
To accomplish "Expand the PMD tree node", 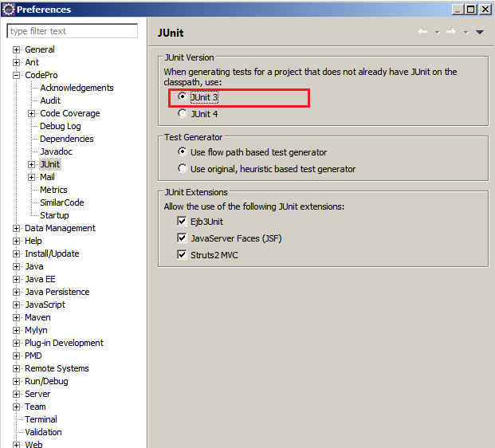I will point(16,356).
